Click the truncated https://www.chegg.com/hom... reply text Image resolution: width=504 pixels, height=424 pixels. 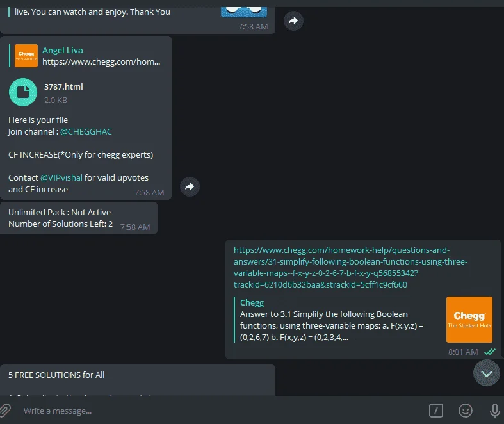tap(101, 61)
